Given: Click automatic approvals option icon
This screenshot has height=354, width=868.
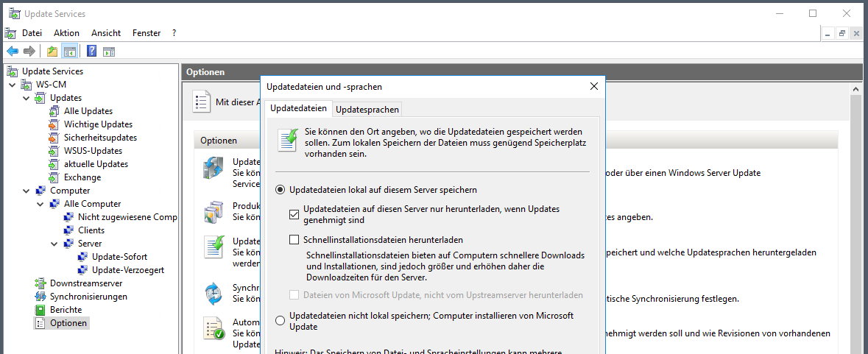Looking at the screenshot, I should 213,328.
